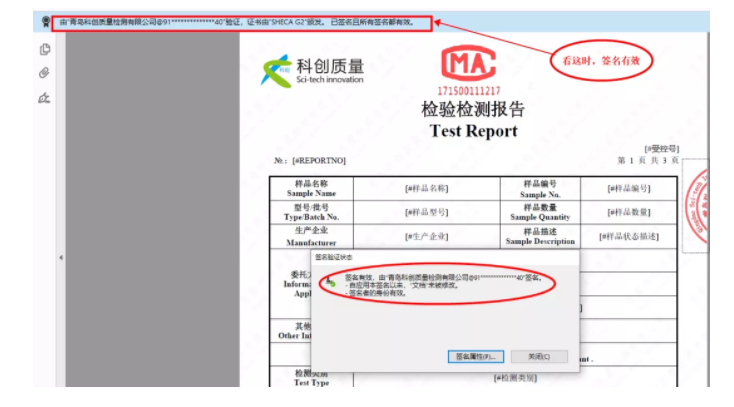Open the page thumbnails panel icon
The height and width of the screenshot is (407, 734).
click(45, 49)
